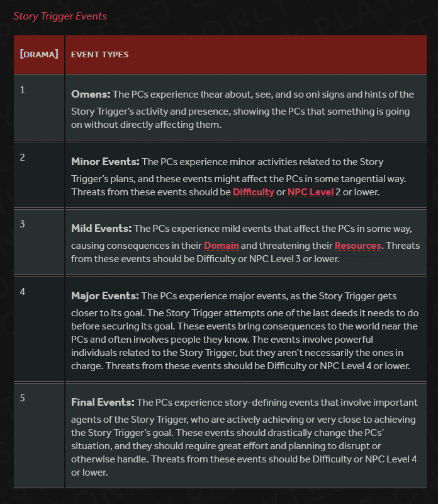
Task: Click the Major Events bold label
Action: click(x=105, y=296)
